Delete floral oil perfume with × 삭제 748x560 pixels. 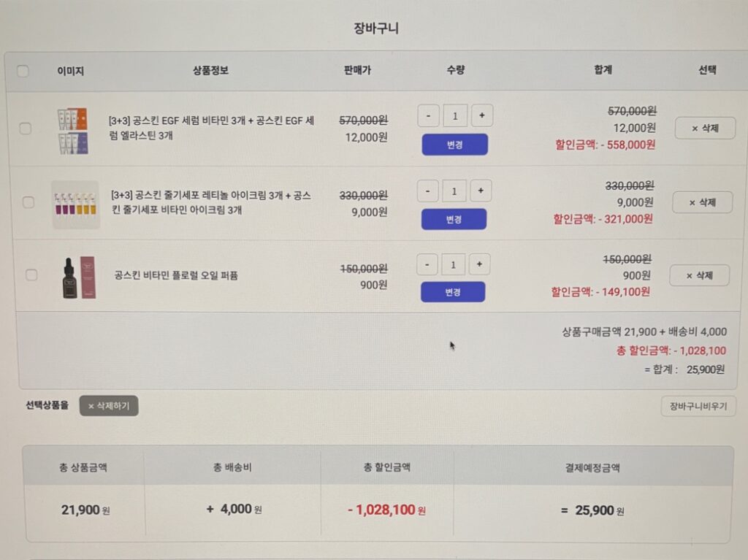tap(699, 275)
